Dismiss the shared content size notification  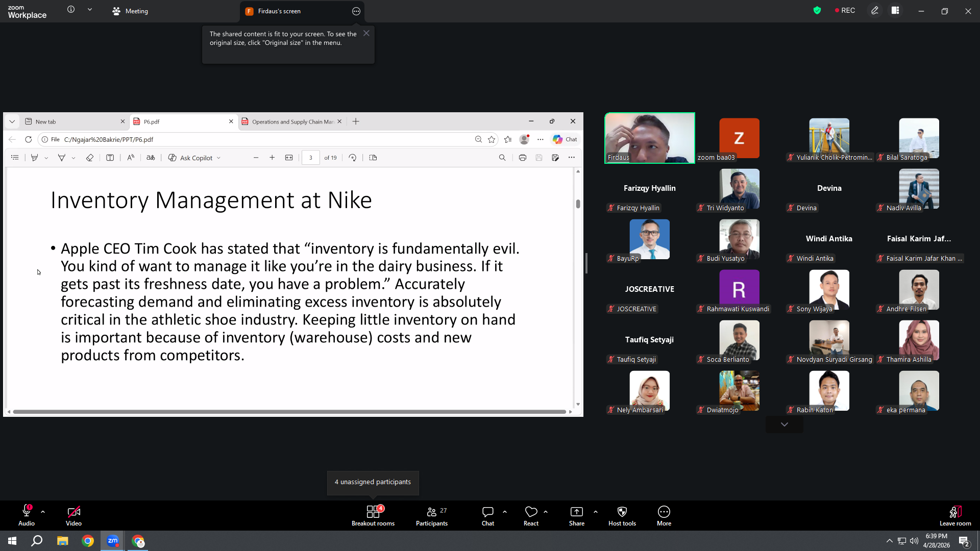click(x=366, y=33)
